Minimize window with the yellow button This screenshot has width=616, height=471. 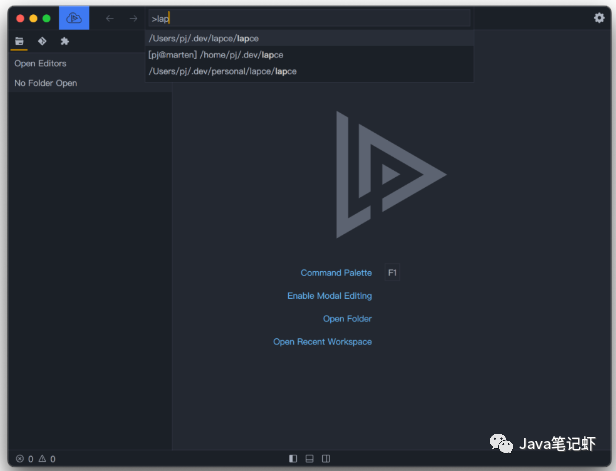[33, 18]
